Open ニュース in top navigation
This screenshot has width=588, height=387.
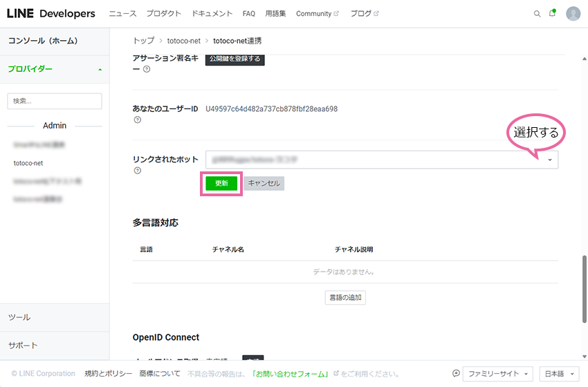(122, 14)
